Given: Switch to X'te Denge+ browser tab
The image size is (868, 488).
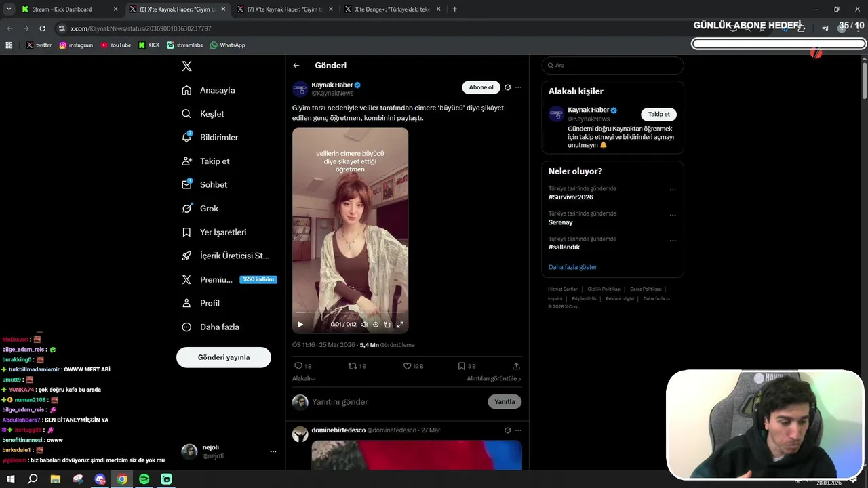Looking at the screenshot, I should (392, 9).
